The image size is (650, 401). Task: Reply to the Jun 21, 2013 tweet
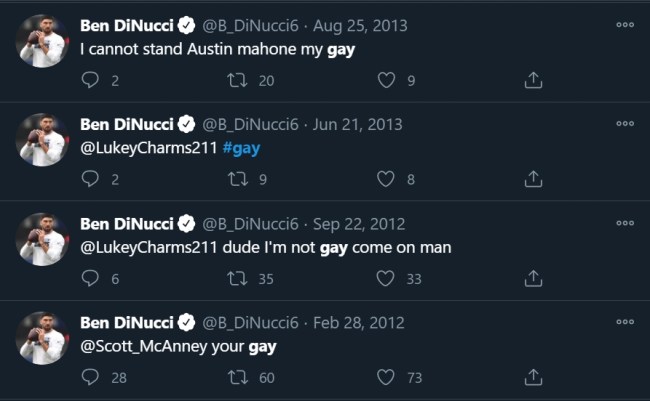pos(90,179)
